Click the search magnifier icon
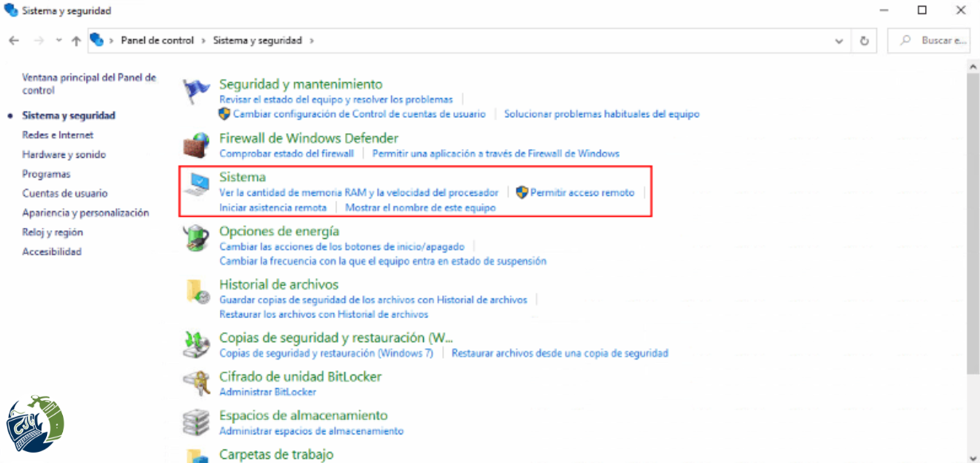980x463 pixels. [x=905, y=40]
